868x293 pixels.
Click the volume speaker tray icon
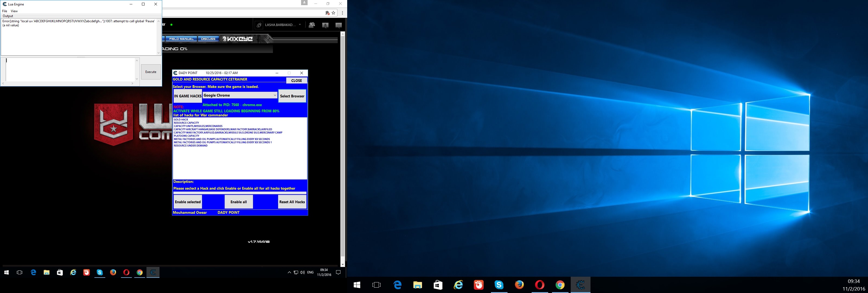pyautogui.click(x=302, y=272)
